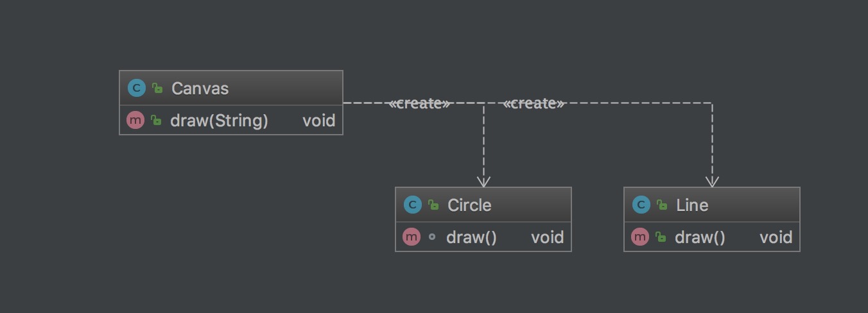The width and height of the screenshot is (868, 313).
Task: Click the public lock on Line's draw()
Action: click(661, 237)
